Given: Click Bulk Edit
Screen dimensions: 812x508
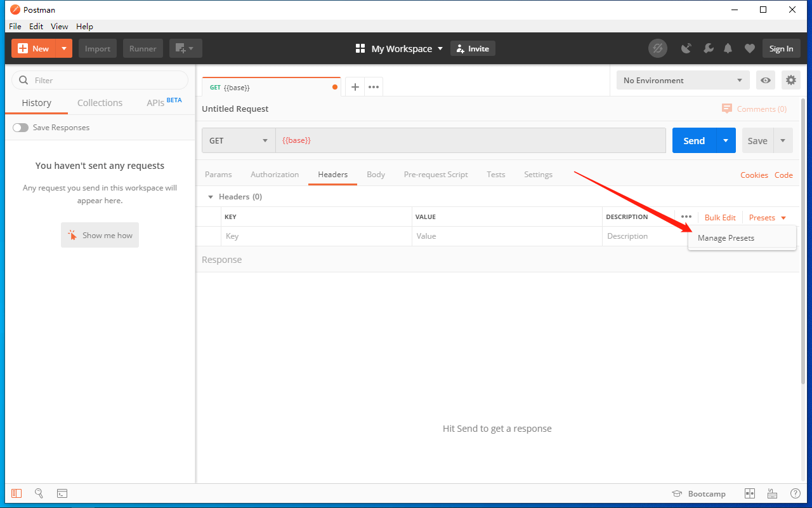Looking at the screenshot, I should tap(720, 217).
